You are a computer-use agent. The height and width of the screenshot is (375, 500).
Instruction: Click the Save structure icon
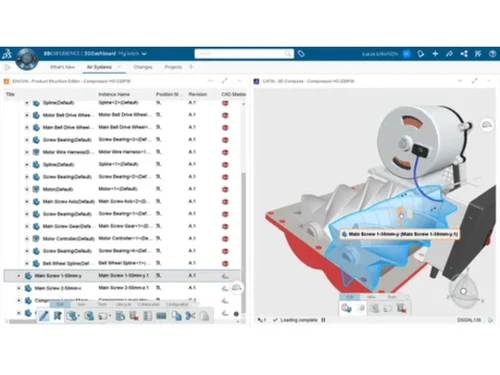[x=120, y=315]
